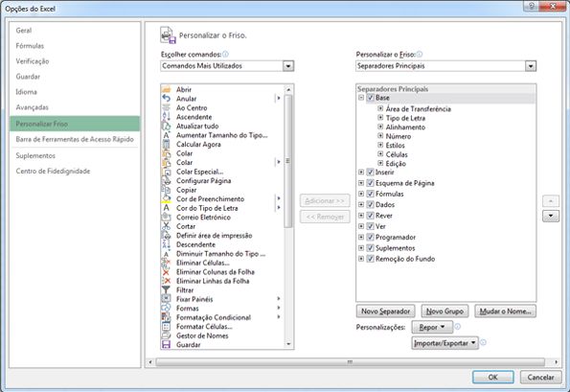This screenshot has width=570, height=392.
Task: Expand the Área de Transferência group
Action: coord(380,108)
